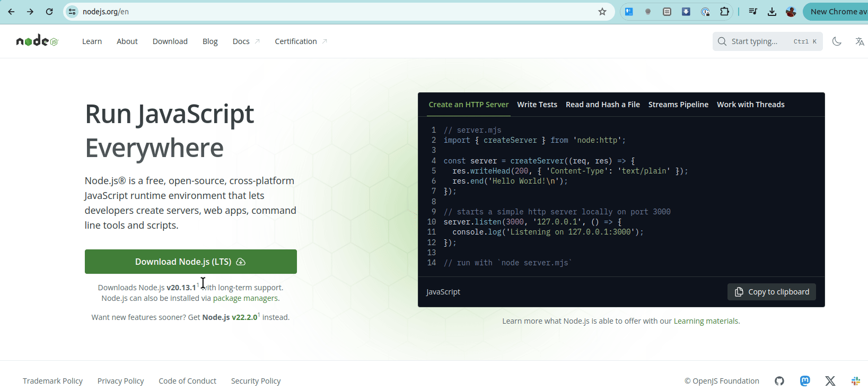Open Chrome extensions puzzle icon
This screenshot has width=868, height=390.
click(724, 12)
